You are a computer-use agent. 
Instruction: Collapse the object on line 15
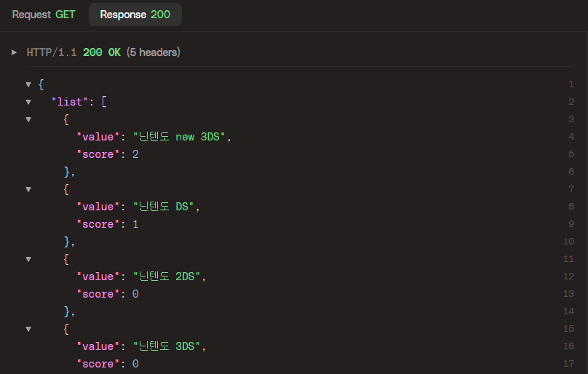(x=28, y=329)
